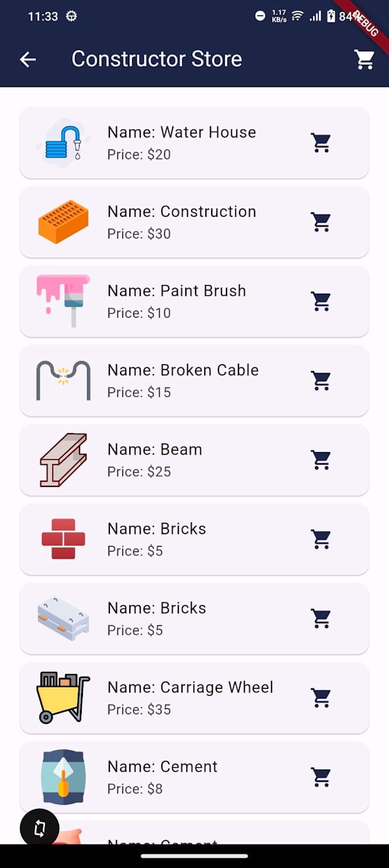Tap the orange brick Construction image
The height and width of the screenshot is (868, 389).
pyautogui.click(x=63, y=222)
